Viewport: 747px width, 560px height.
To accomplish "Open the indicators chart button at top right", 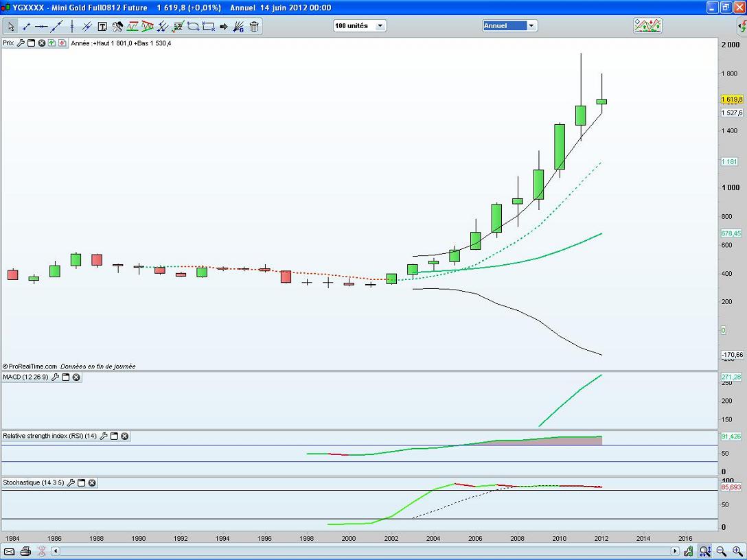I will (647, 26).
